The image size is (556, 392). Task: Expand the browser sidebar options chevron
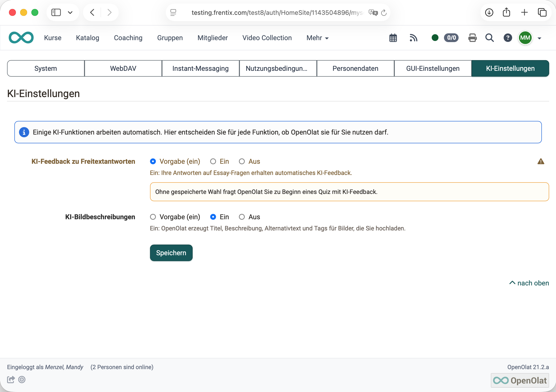[70, 12]
